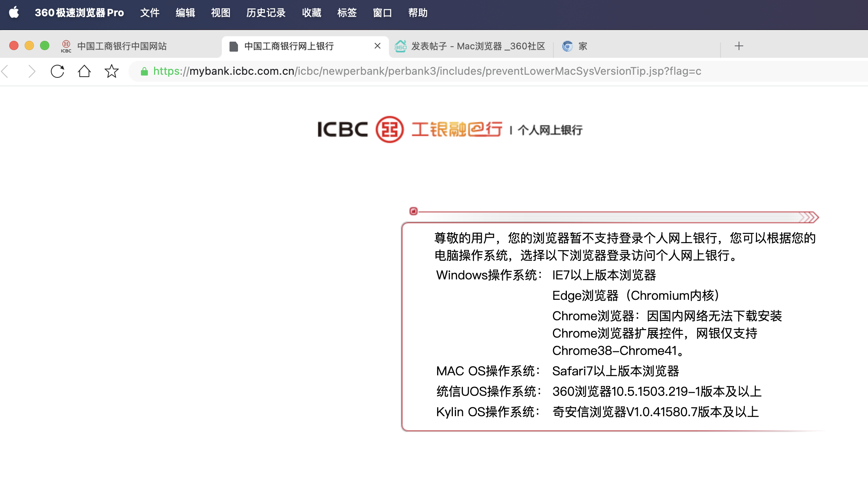Click the text Safari7以上版本浏览器
This screenshot has width=868, height=484.
click(615, 371)
